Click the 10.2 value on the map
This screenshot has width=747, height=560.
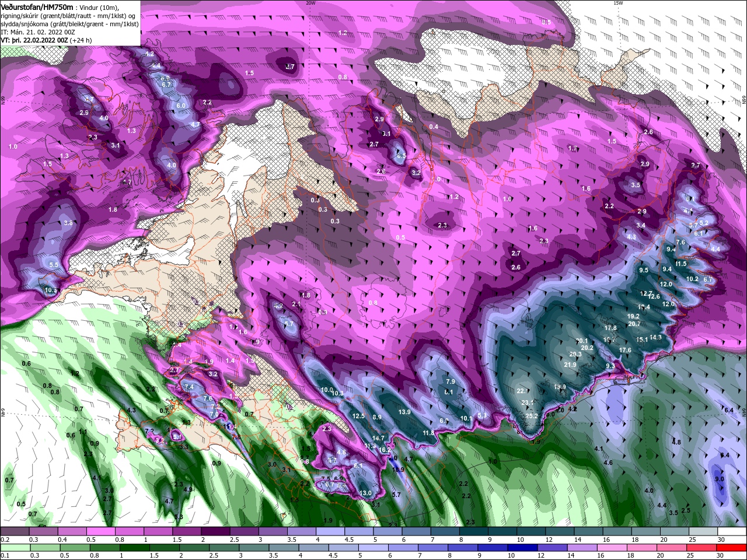pyautogui.click(x=692, y=279)
